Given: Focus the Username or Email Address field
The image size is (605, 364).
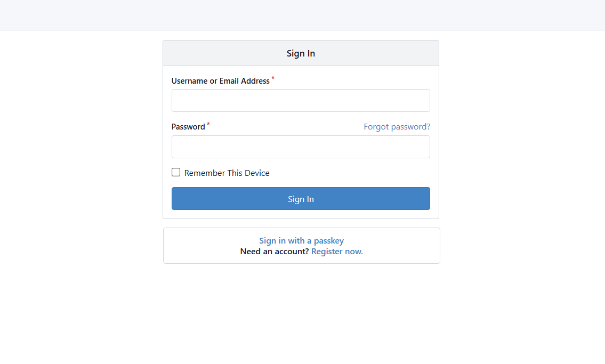Looking at the screenshot, I should 301,101.
